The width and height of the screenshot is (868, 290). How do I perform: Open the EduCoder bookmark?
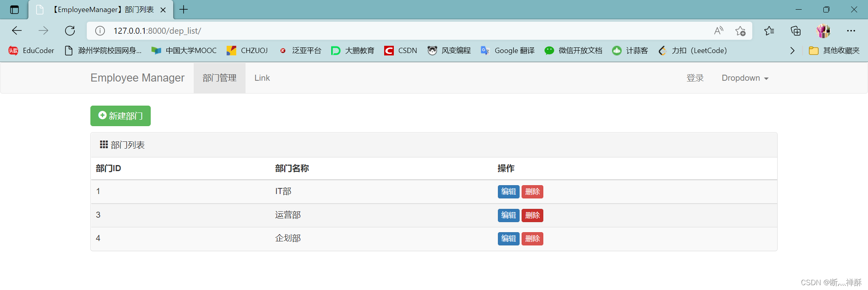pos(31,51)
